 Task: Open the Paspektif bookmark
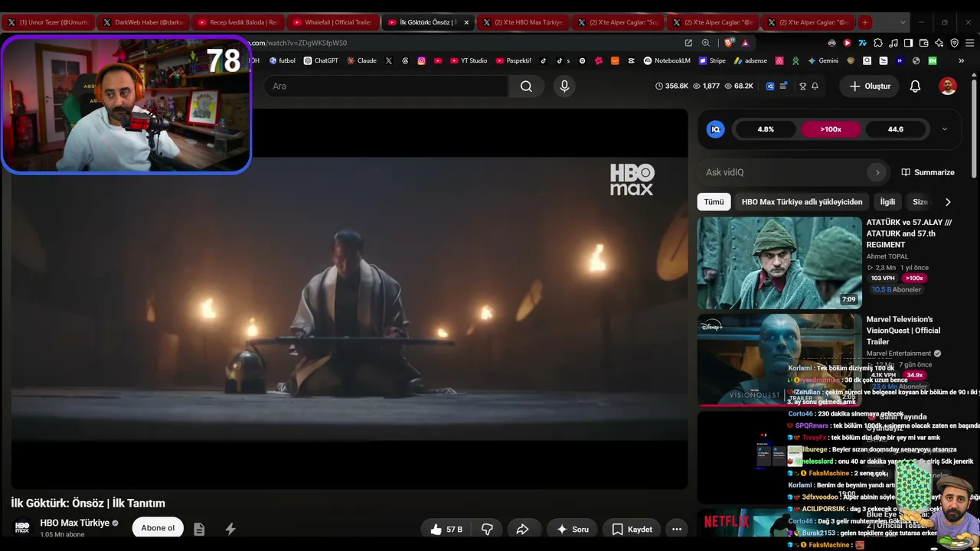pyautogui.click(x=514, y=60)
